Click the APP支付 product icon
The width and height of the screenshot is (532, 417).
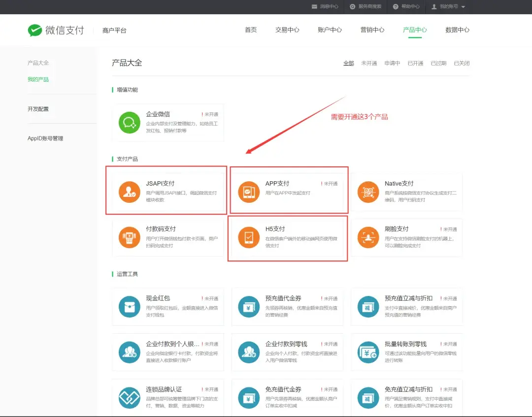(248, 192)
